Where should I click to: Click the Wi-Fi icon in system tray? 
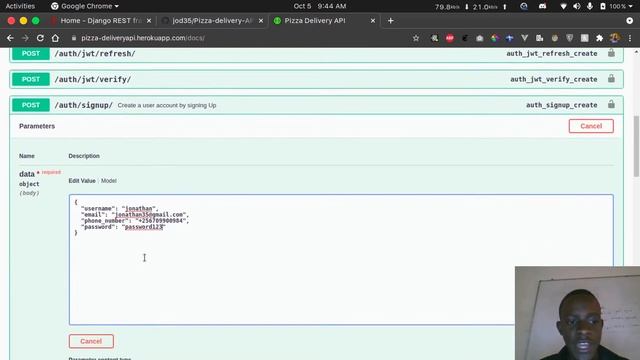(x=563, y=6)
